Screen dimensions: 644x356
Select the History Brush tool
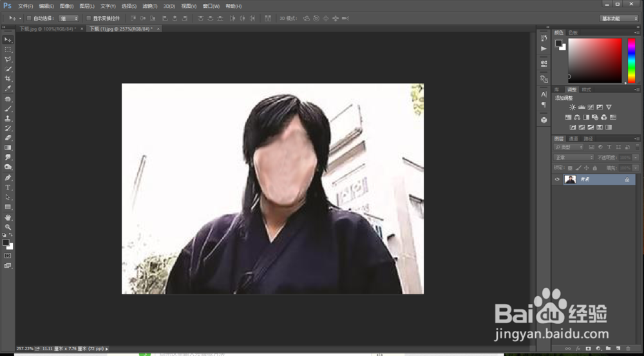click(8, 128)
